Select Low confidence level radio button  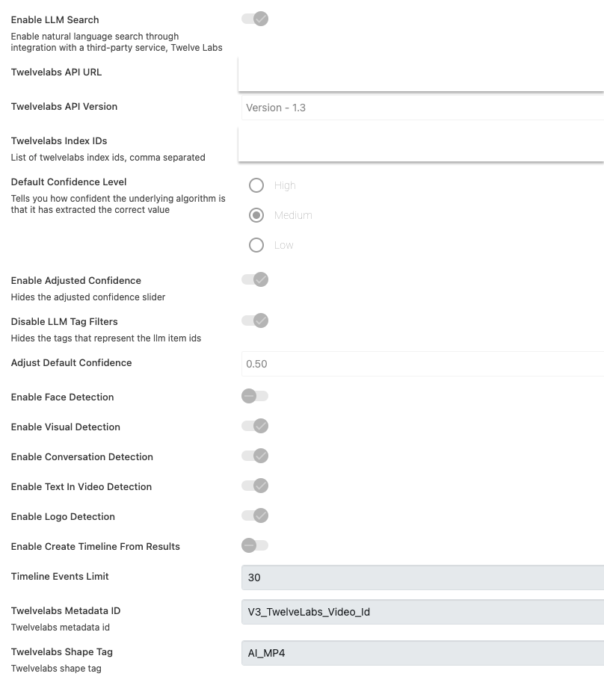(x=256, y=245)
